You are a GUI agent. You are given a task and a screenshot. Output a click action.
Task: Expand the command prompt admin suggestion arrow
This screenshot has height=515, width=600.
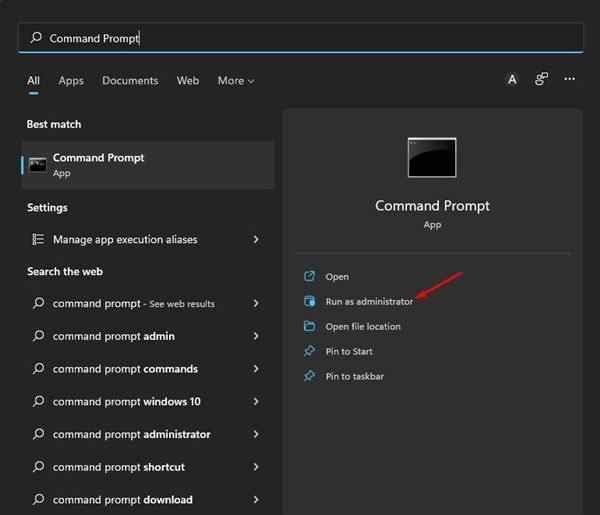(x=256, y=336)
